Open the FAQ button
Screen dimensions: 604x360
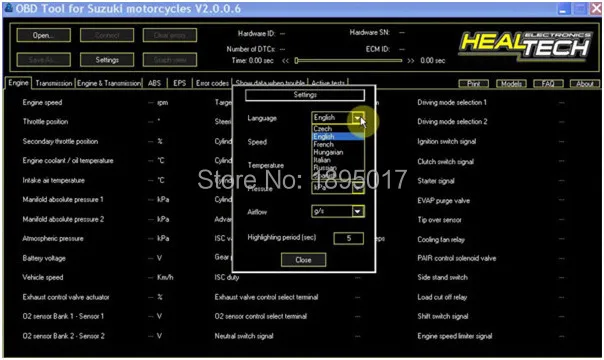tap(548, 84)
